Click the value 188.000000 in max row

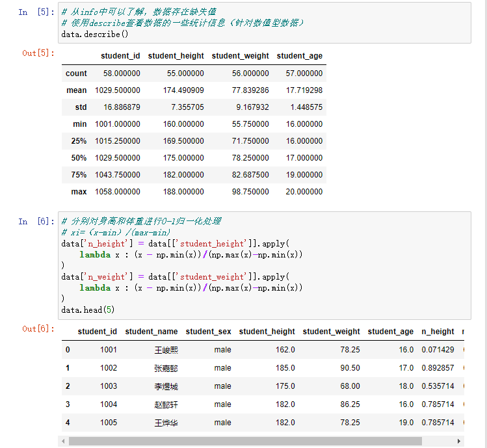click(x=183, y=192)
